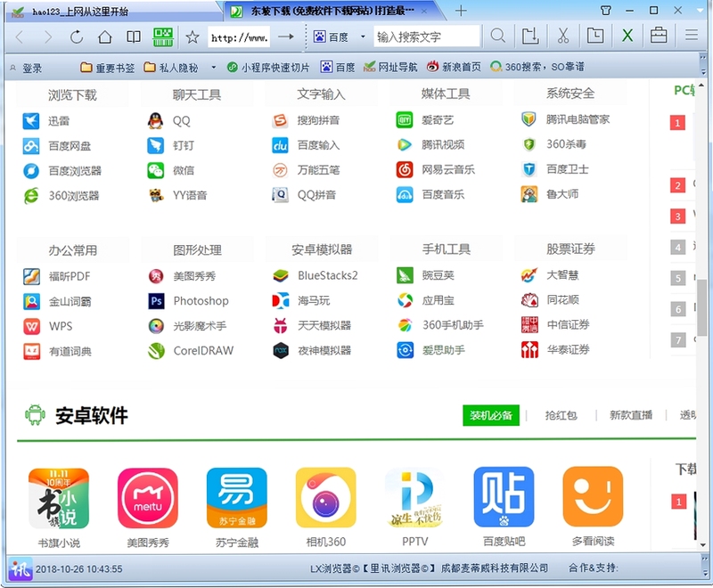Click the 2018-10-26 status bar timestamp
This screenshot has height=588, width=713.
(x=79, y=569)
